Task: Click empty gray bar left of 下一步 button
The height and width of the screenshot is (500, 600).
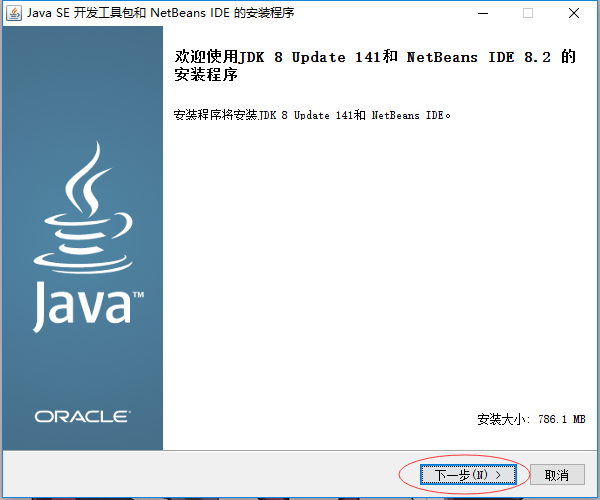Action: point(200,474)
